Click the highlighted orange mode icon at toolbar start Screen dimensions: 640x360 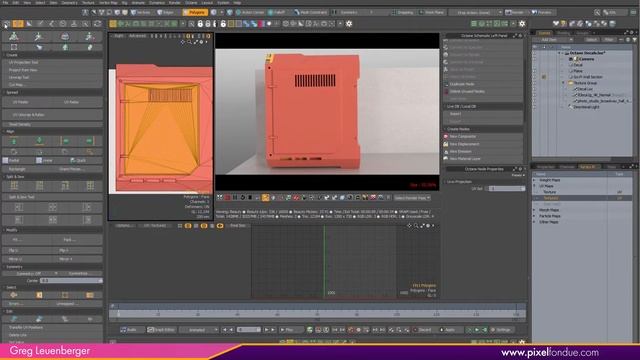[18, 24]
